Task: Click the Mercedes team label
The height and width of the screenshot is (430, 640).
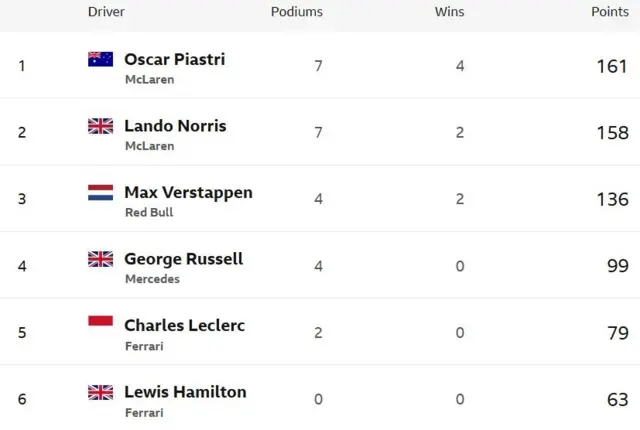Action: tap(152, 279)
